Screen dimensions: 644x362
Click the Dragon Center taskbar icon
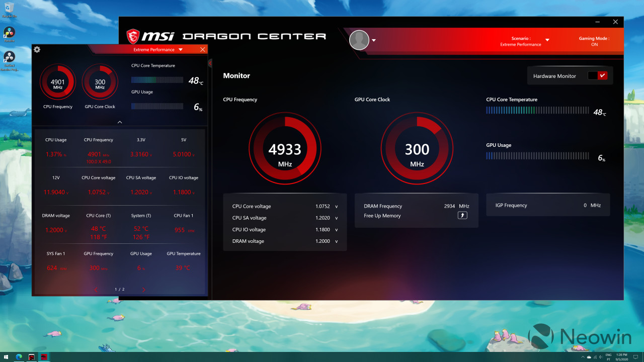point(44,357)
